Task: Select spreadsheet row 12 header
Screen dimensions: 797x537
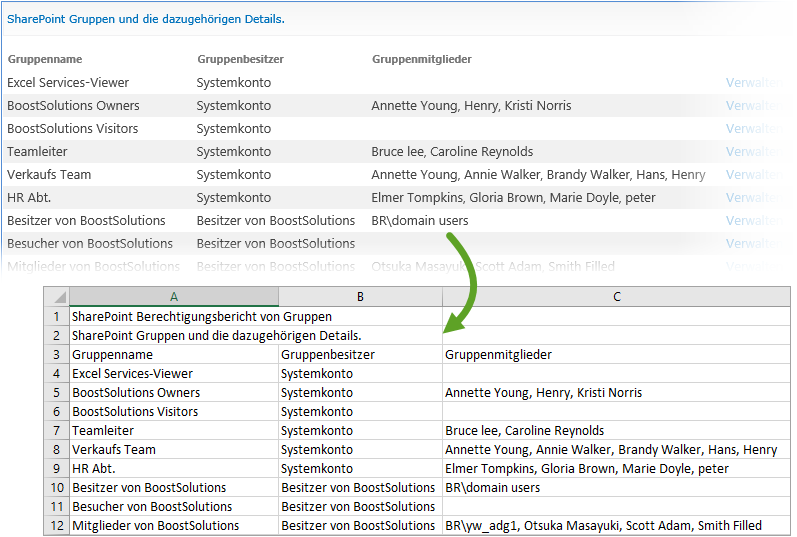Action: point(56,525)
